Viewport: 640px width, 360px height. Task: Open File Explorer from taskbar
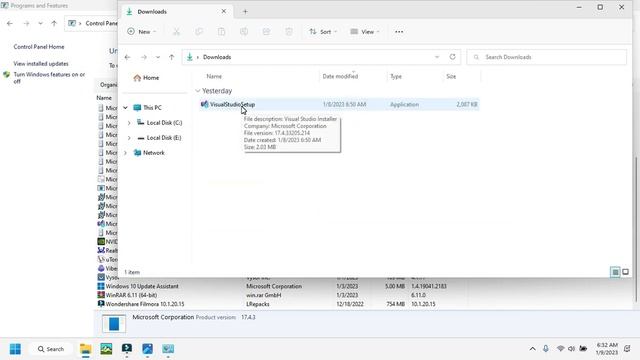coord(85,349)
